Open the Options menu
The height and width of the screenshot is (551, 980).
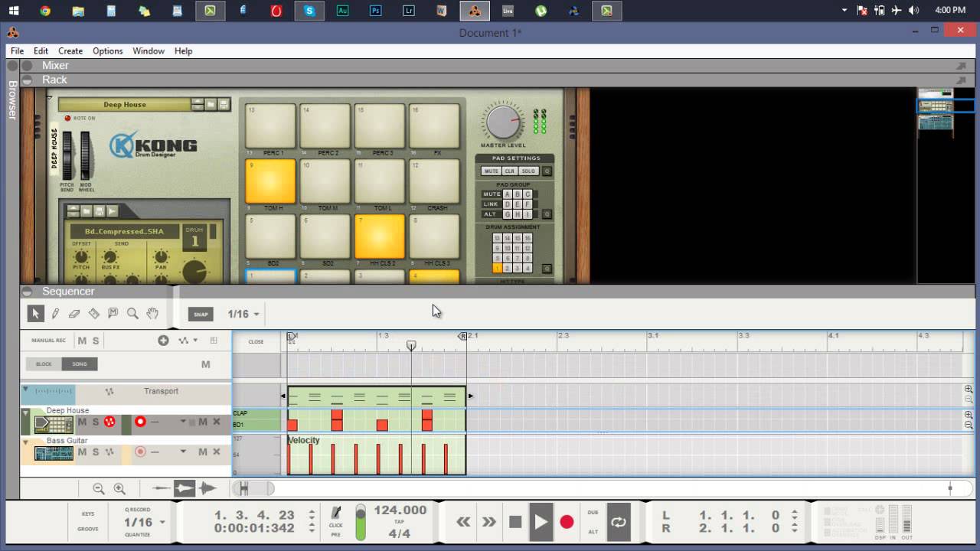[x=107, y=51]
